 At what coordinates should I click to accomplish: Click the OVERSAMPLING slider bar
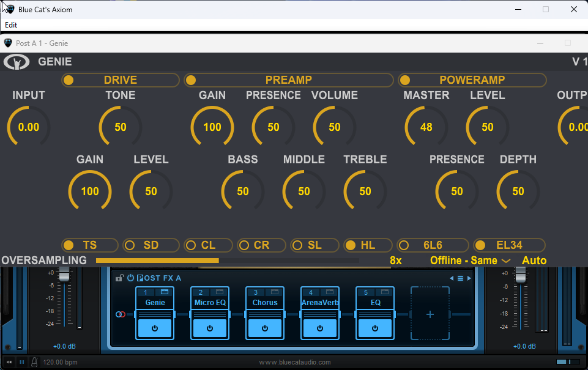[227, 261]
